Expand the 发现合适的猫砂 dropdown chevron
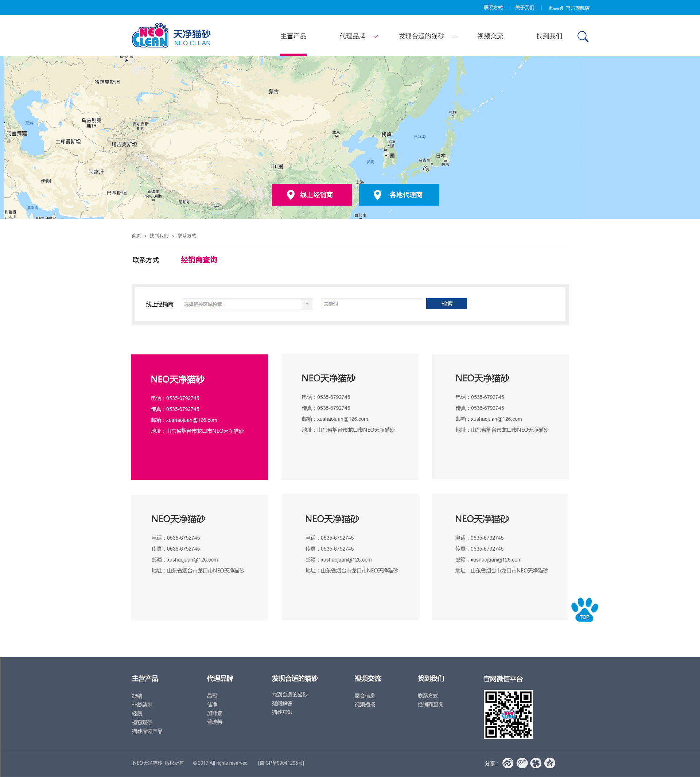Screen dimensions: 700x777 pyautogui.click(x=454, y=36)
